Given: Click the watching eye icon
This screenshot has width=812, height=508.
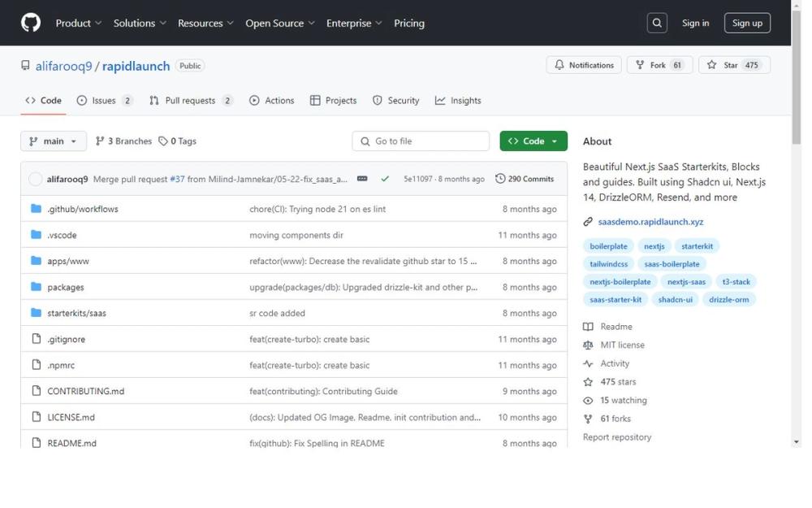Looking at the screenshot, I should tap(588, 400).
